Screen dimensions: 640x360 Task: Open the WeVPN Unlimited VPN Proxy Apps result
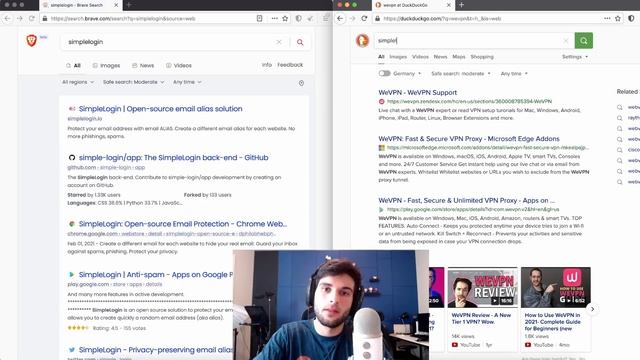tap(467, 200)
